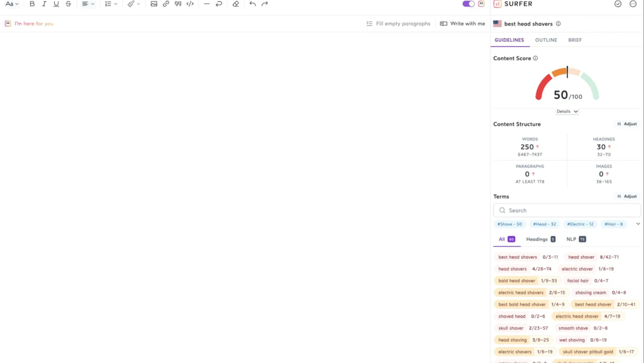Screen dimensions: 644x363
Task: Toggle bold formatting in the editor toolbar
Action: pos(32,4)
